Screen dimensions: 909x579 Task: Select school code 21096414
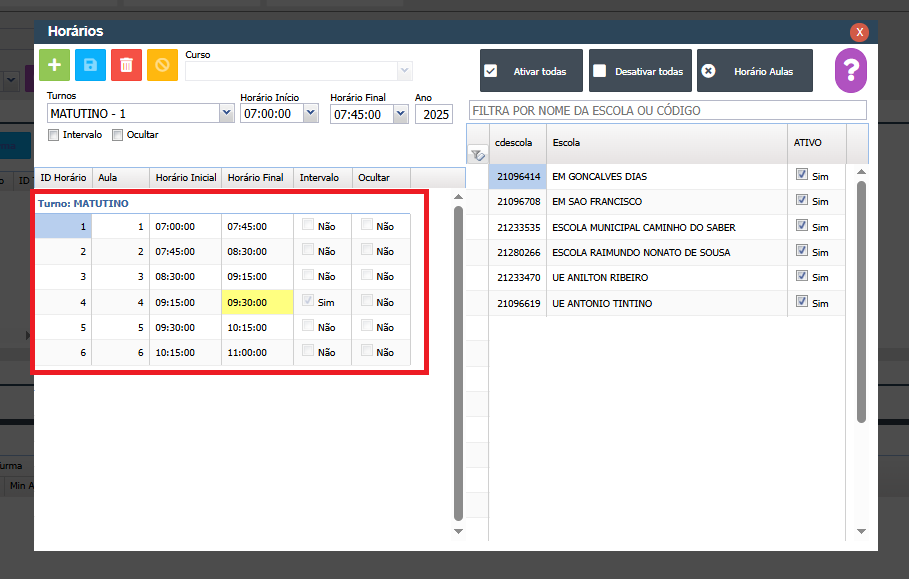(518, 176)
